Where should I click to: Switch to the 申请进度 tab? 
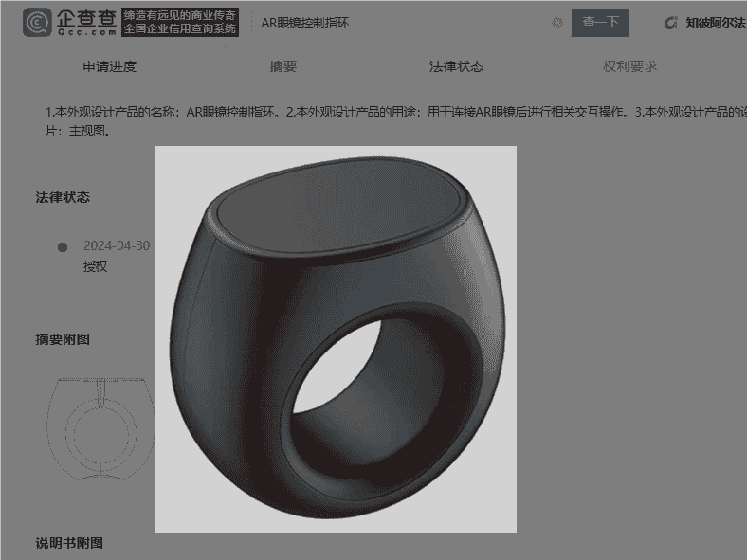pos(109,66)
